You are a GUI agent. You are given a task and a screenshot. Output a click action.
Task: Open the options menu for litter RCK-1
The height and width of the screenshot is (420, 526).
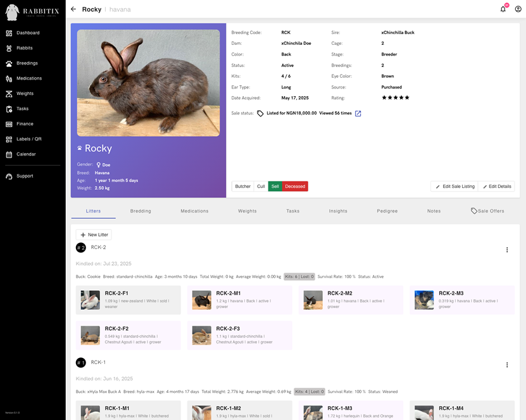click(x=506, y=364)
